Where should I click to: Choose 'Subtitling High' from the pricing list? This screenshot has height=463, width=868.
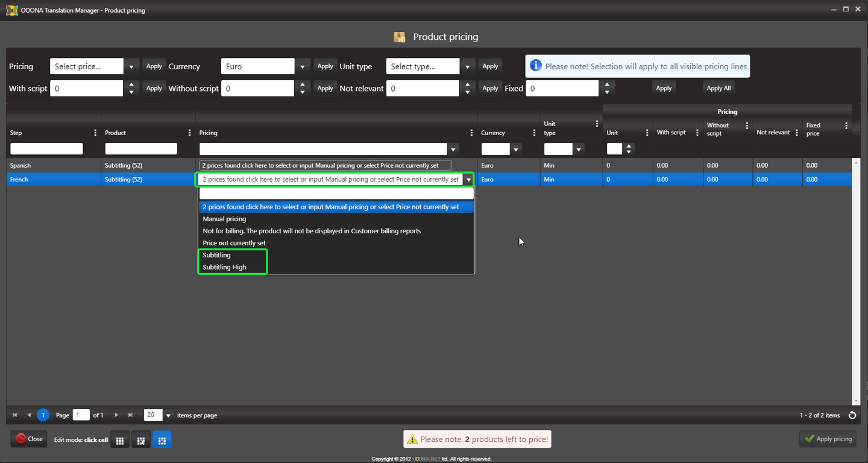coord(224,267)
